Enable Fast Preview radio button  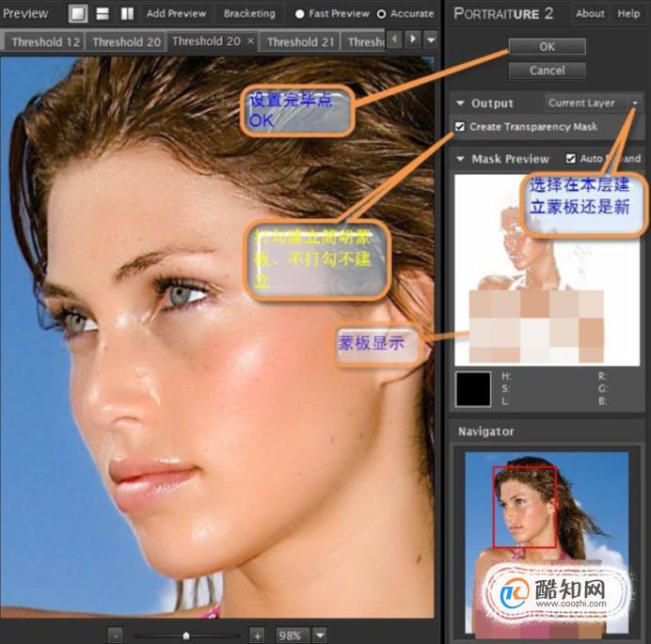pos(299,14)
